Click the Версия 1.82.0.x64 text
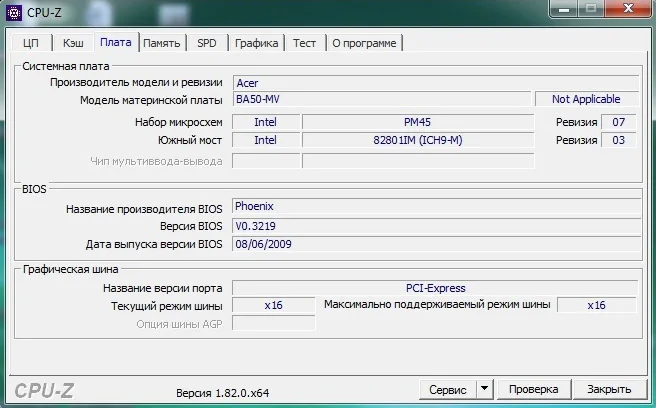The height and width of the screenshot is (408, 656). [x=223, y=393]
